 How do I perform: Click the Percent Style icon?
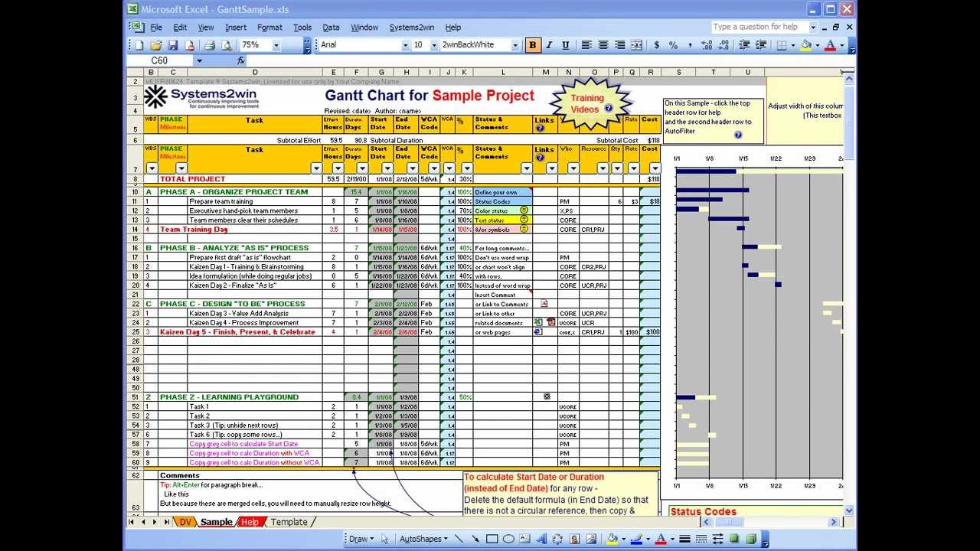pyautogui.click(x=673, y=45)
